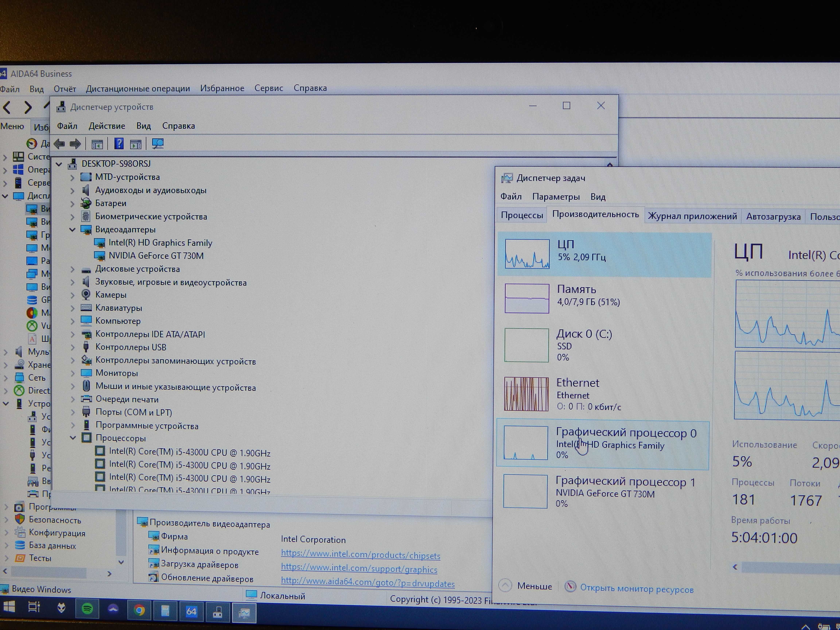Image resolution: width=840 pixels, height=630 pixels.
Task: Click the Back arrow in Device Manager toolbar
Action: coord(60,144)
